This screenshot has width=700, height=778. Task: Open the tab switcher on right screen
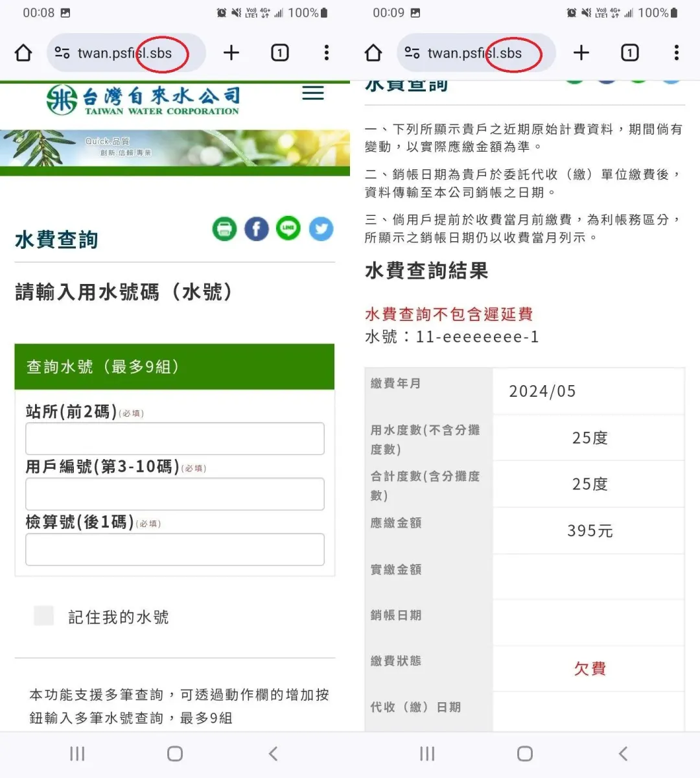point(630,53)
